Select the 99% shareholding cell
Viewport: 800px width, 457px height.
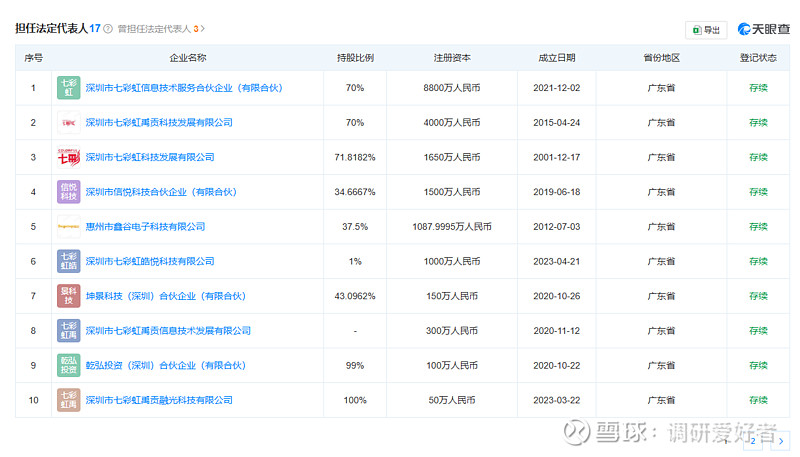point(355,365)
